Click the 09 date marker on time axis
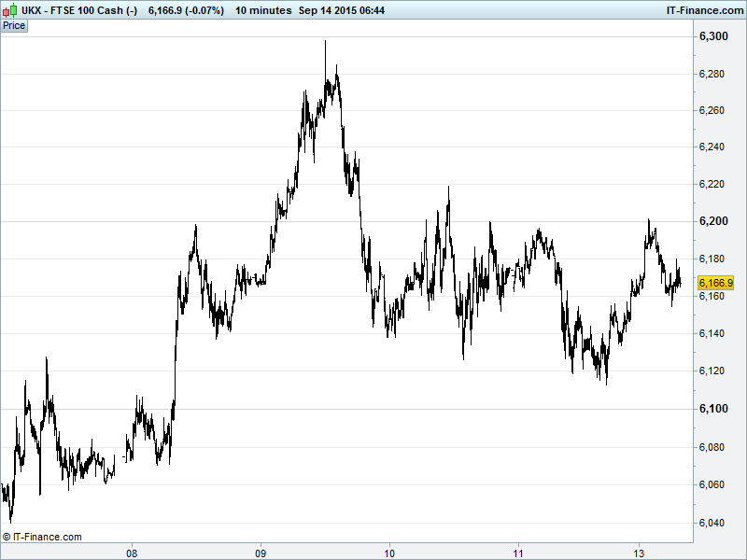The width and height of the screenshot is (747, 560). 261,552
